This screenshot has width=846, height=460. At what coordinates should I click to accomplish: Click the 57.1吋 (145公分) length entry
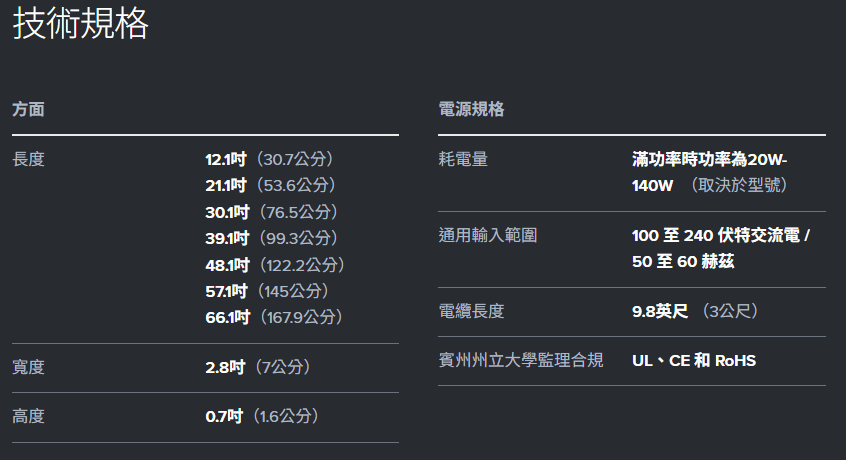tap(267, 291)
